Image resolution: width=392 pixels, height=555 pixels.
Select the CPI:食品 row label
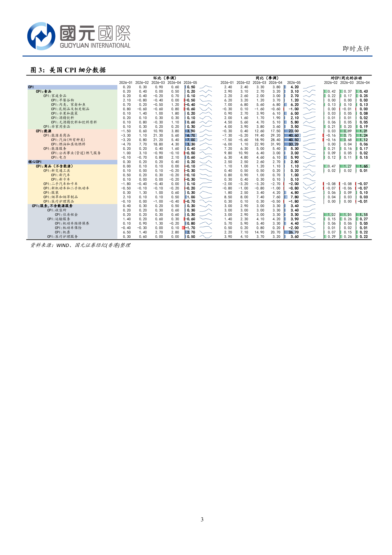pyautogui.click(x=44, y=91)
